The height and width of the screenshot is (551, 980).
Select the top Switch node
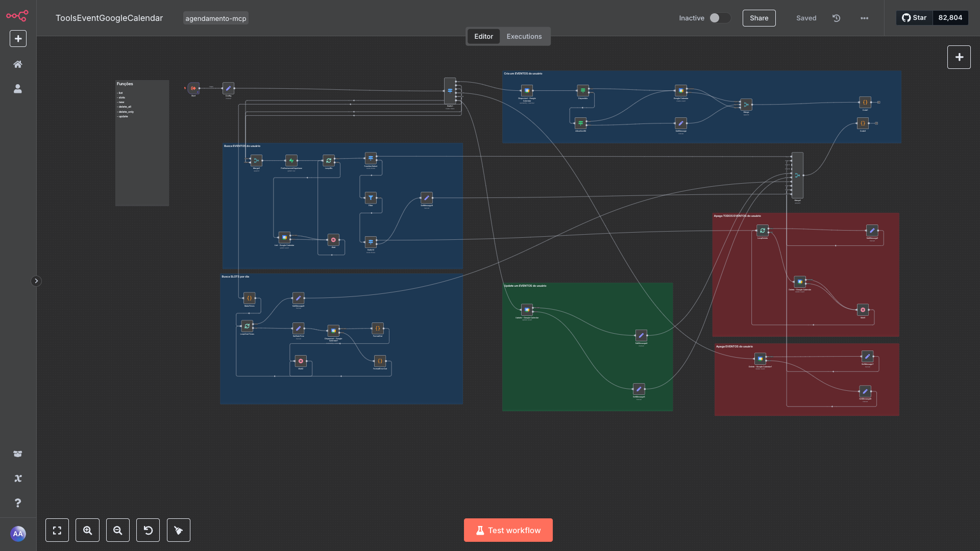pos(450,91)
